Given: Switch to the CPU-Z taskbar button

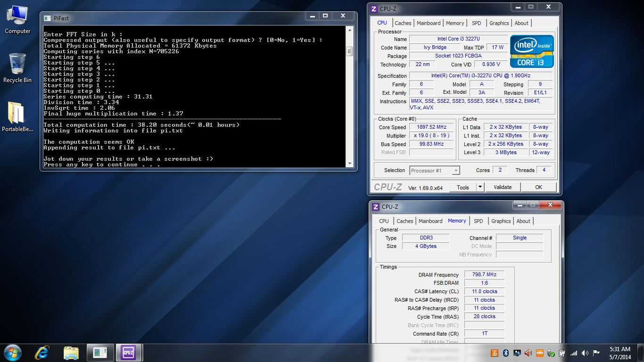Looking at the screenshot, I should click(129, 353).
